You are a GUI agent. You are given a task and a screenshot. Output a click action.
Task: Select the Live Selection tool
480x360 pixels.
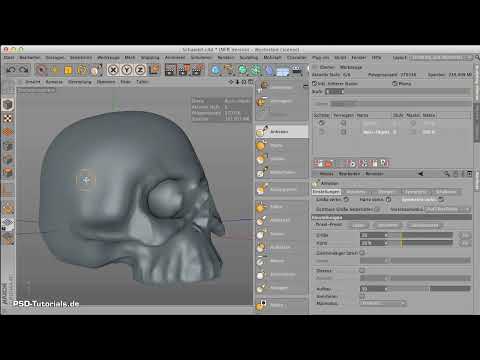(x=41, y=70)
